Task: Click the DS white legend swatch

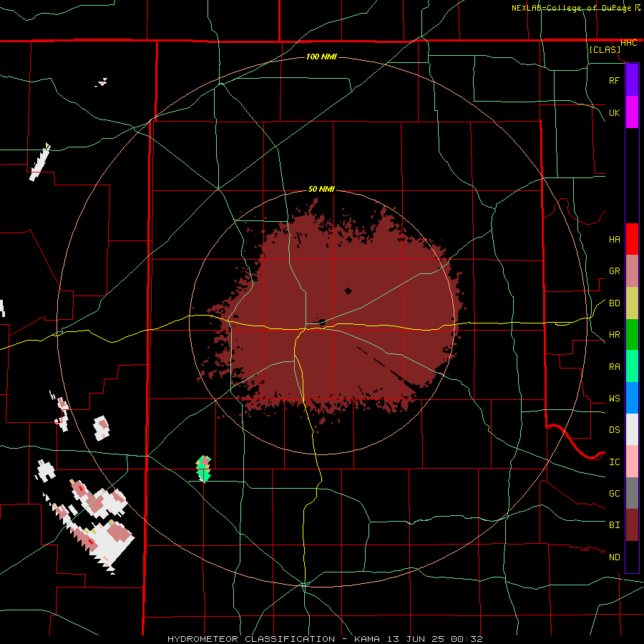Action: (632, 429)
